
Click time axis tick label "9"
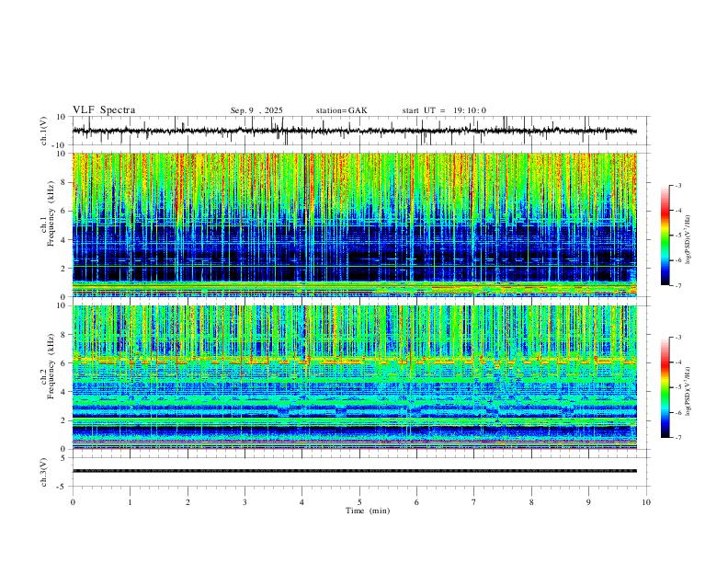(x=588, y=502)
